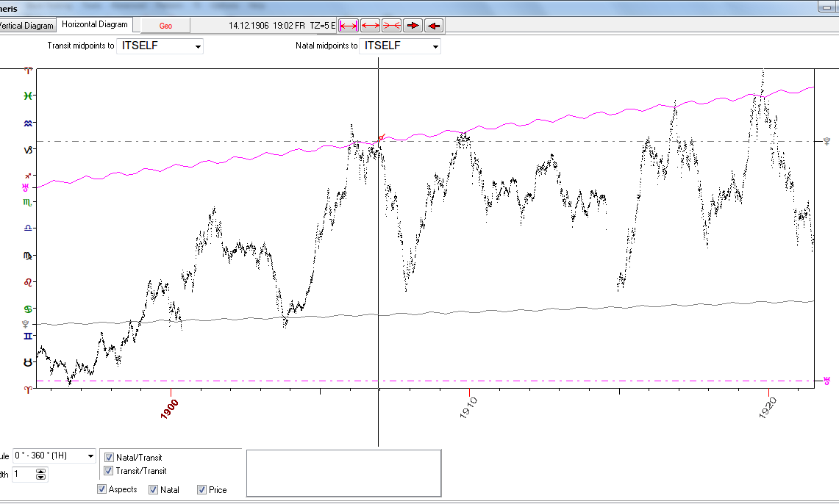Click the red left-arrow scroll back icon
The image size is (839, 504).
pos(434,26)
